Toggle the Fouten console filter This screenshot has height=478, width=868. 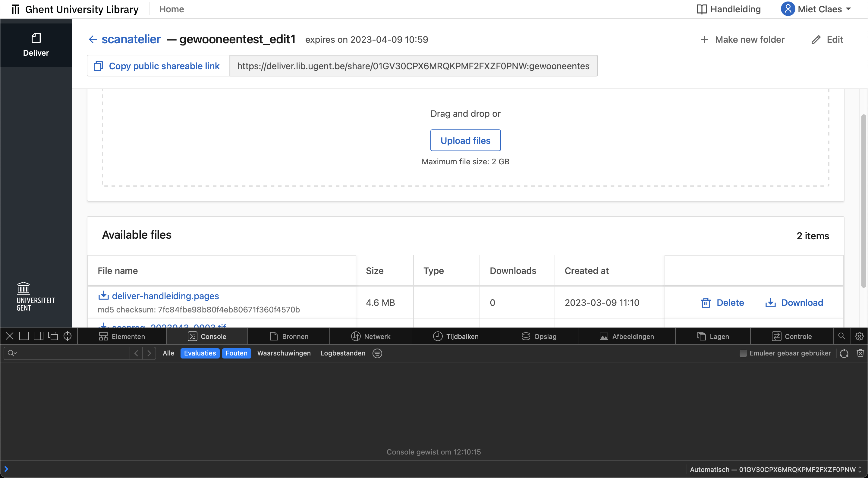[x=237, y=353]
